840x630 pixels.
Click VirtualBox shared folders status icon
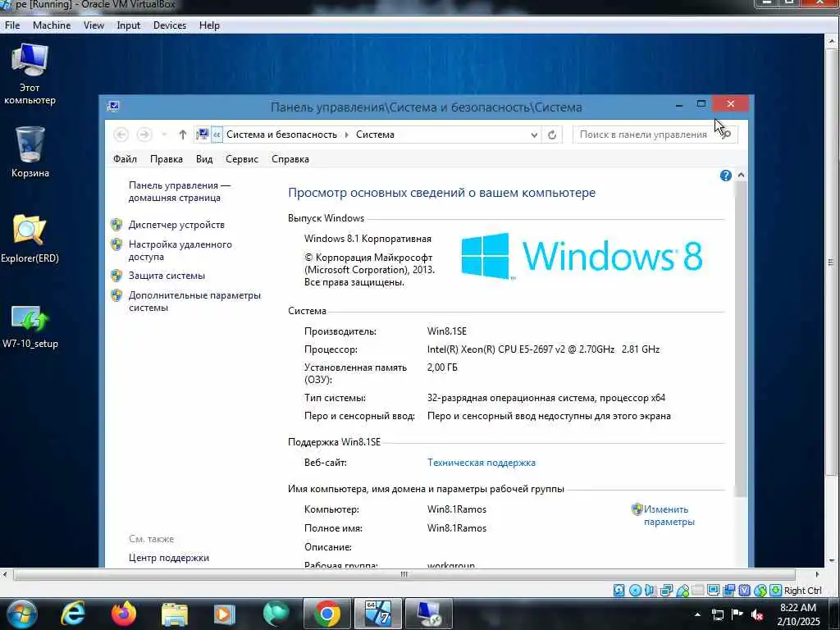(697, 591)
